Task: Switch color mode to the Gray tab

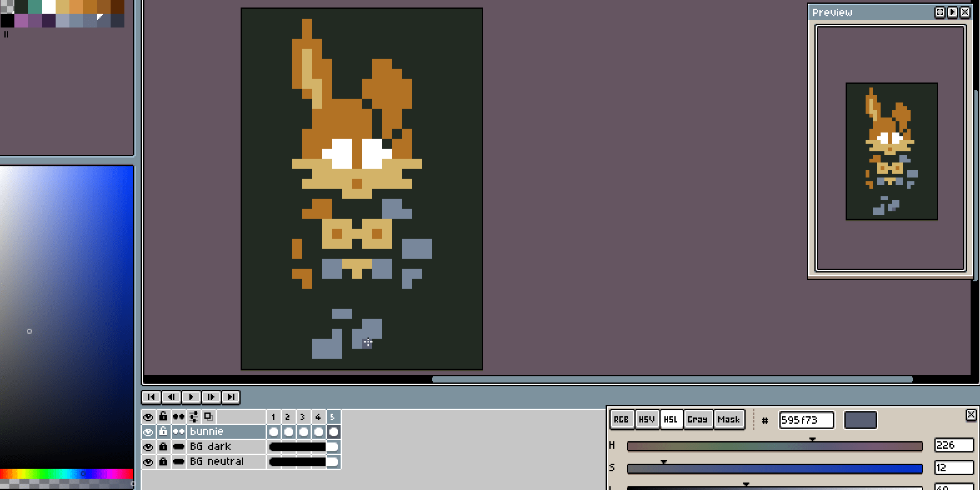Action: tap(697, 419)
